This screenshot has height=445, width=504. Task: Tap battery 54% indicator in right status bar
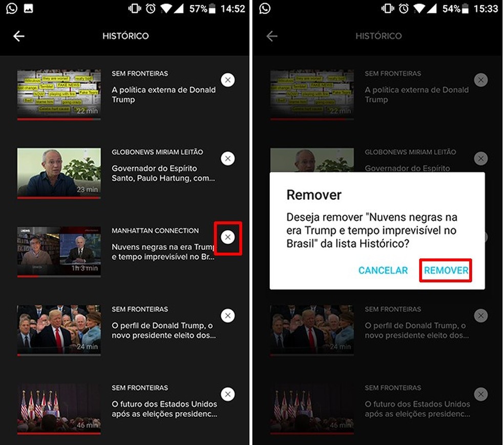pos(455,9)
